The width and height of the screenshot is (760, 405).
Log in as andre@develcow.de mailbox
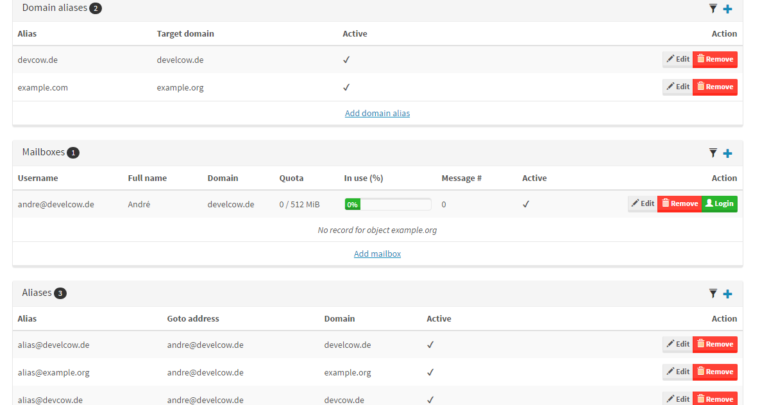tap(720, 204)
